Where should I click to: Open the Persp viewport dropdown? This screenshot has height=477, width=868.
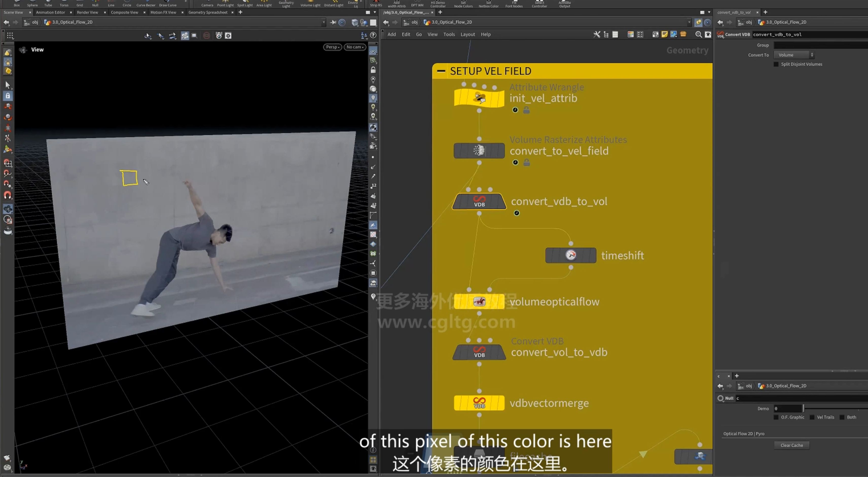(333, 47)
